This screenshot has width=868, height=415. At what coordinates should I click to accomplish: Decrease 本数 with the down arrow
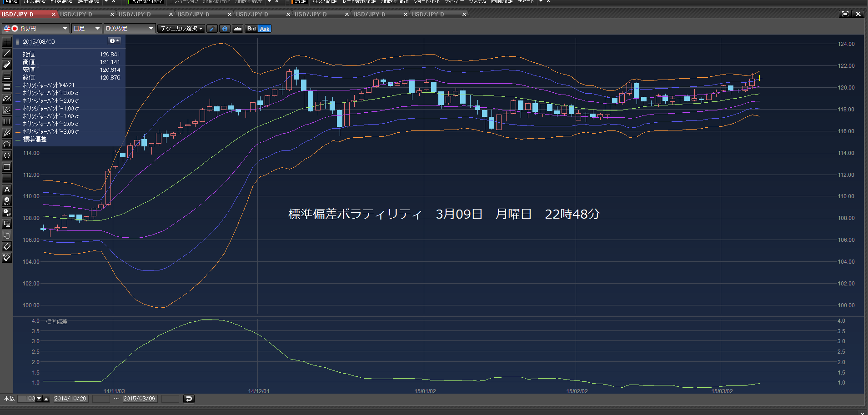39,399
